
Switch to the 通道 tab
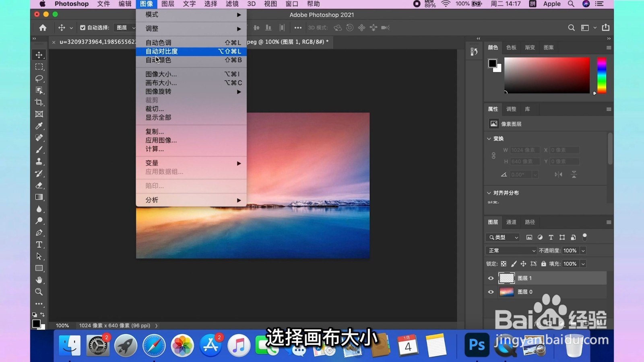point(511,222)
